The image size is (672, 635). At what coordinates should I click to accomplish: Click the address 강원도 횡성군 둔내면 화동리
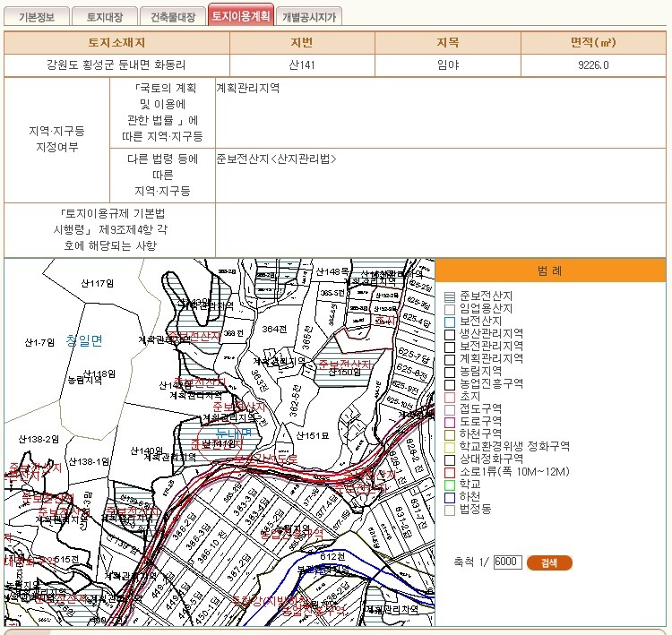point(116,65)
